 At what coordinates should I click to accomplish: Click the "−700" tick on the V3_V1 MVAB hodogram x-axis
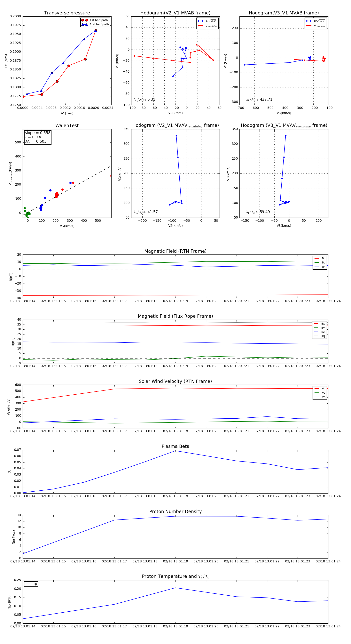click(240, 108)
